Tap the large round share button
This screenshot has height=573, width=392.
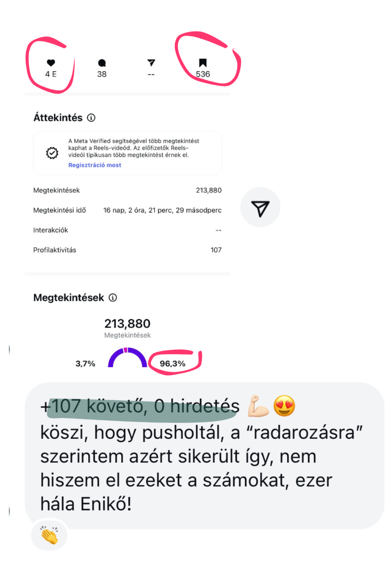(x=260, y=207)
